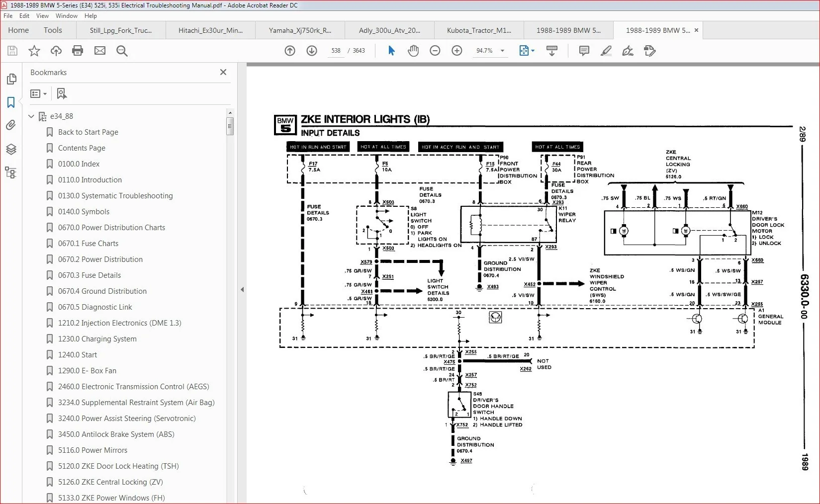820x504 pixels.
Task: Open the View menu
Action: [43, 16]
